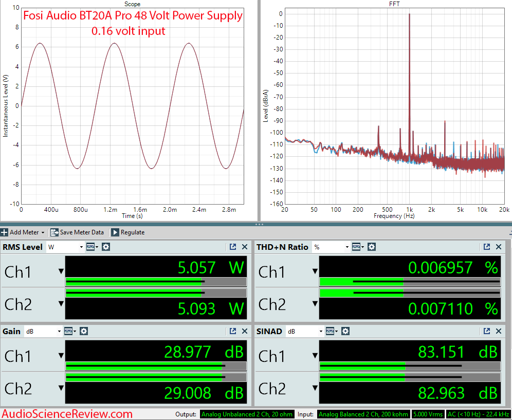Open SINAD unit dropdown showing dB
The image size is (512, 420).
pos(305,331)
